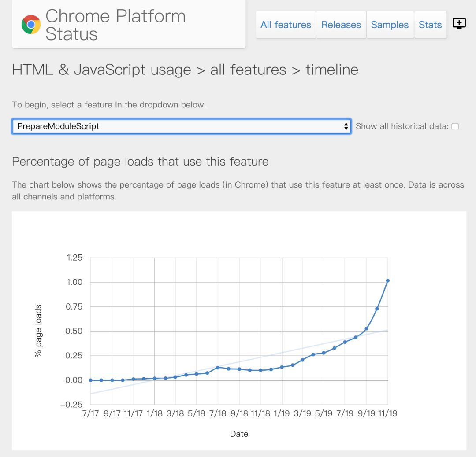Switch to the Releases tab
This screenshot has height=457, width=476.
pos(341,25)
